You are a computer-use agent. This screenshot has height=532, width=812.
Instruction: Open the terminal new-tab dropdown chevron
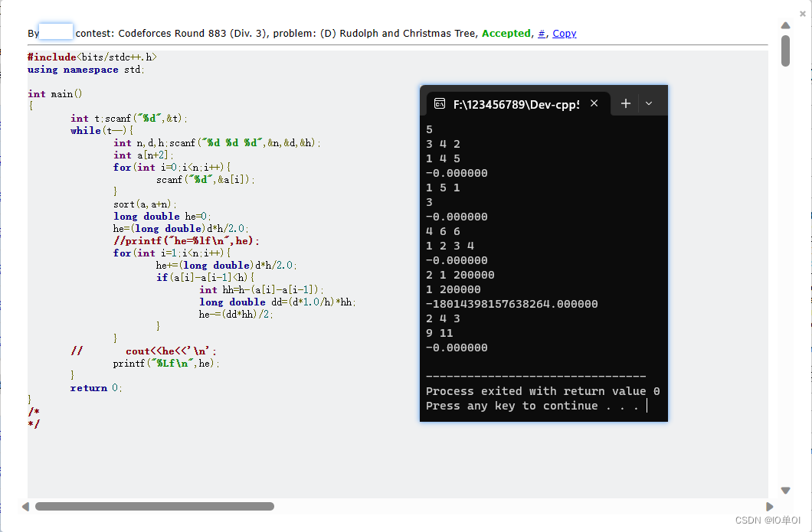649,102
